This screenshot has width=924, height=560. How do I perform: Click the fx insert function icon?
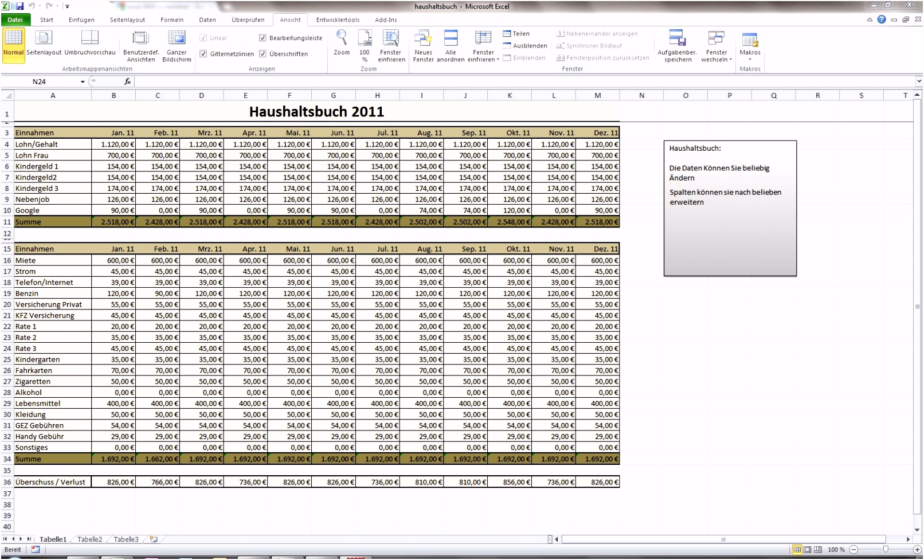pyautogui.click(x=127, y=81)
